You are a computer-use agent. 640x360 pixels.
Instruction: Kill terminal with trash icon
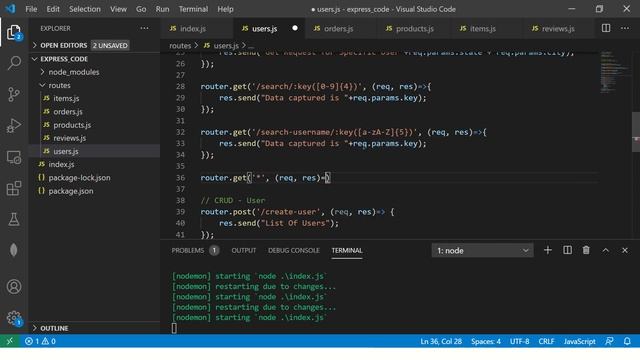(586, 250)
